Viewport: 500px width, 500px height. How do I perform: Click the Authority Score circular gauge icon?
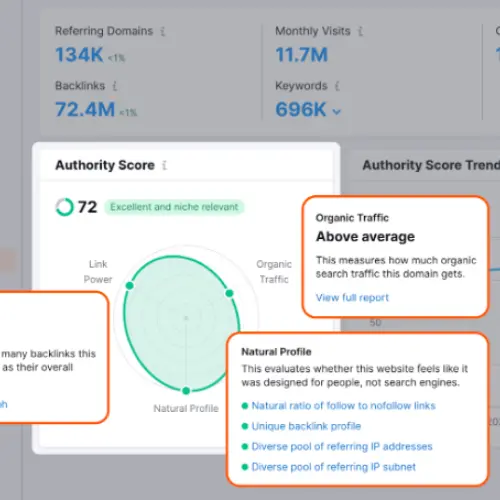tap(64, 207)
